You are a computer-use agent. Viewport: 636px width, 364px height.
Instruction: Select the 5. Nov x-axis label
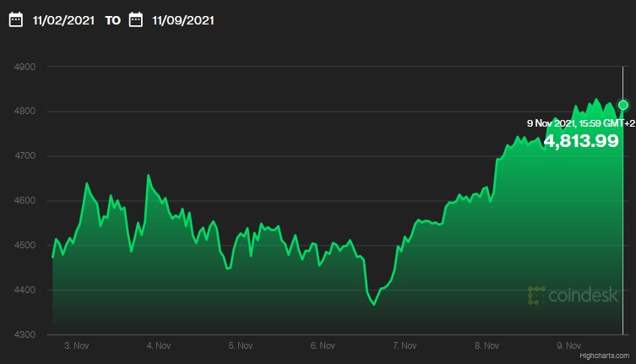click(x=241, y=345)
